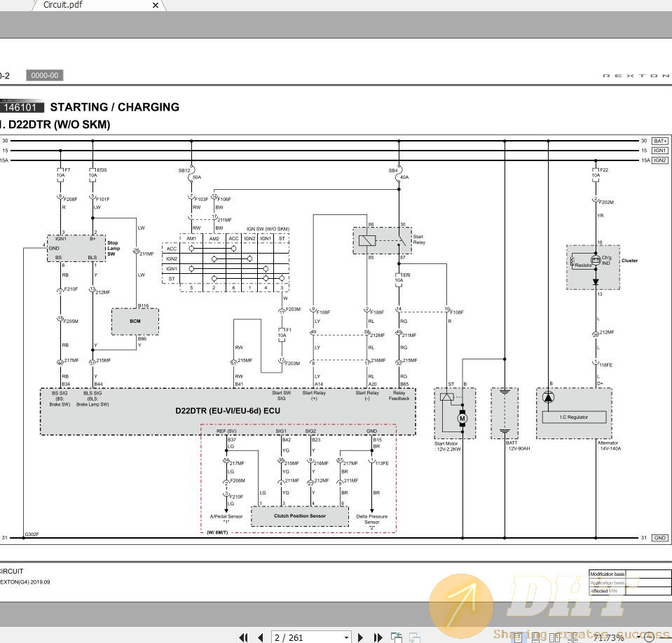Select continuous facing view layout

(x=572, y=637)
